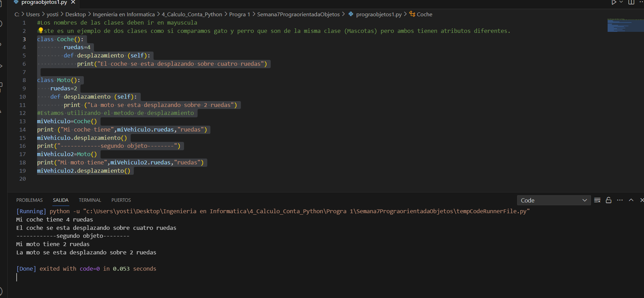
Task: Maximize the panel with the up chevron
Action: tap(631, 200)
